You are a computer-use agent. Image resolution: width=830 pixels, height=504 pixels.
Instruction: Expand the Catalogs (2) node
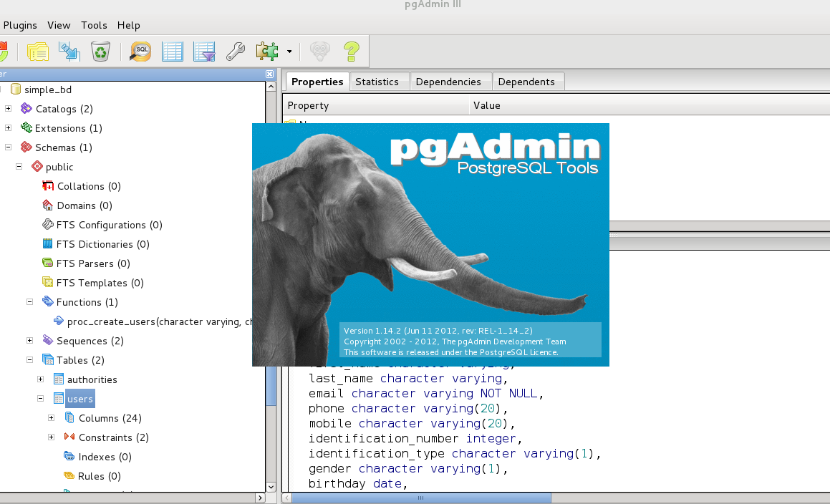point(9,109)
